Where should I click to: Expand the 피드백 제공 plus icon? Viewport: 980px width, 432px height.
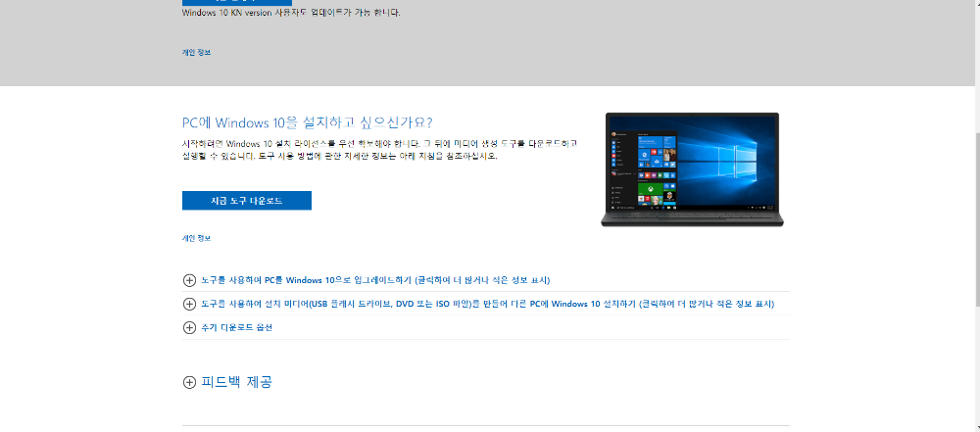[x=189, y=382]
